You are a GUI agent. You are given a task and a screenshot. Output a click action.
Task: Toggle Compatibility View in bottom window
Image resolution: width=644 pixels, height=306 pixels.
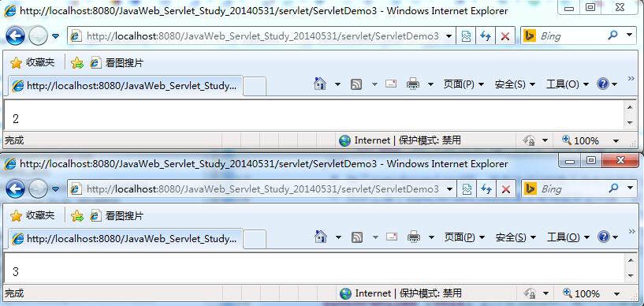(467, 189)
